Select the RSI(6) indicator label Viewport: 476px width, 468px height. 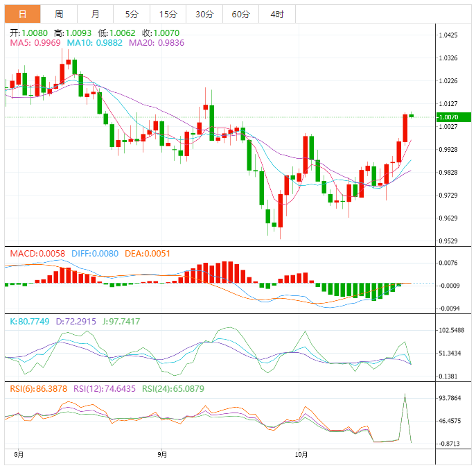(x=37, y=389)
